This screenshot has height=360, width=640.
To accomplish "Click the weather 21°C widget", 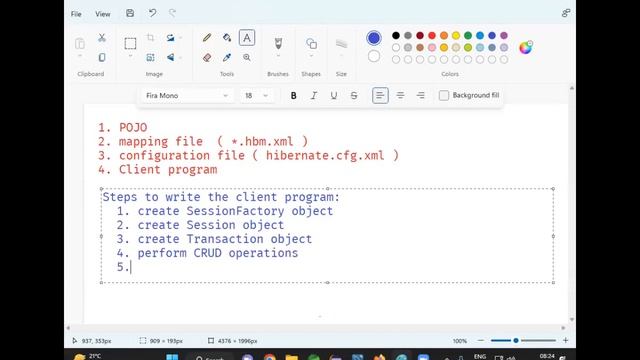I will pyautogui.click(x=88, y=356).
